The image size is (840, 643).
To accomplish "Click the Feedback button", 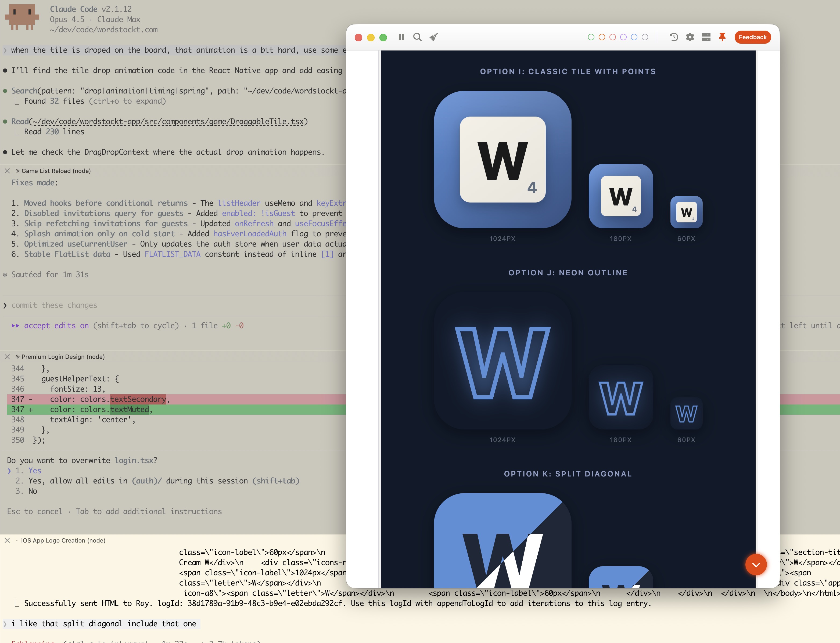I will (x=752, y=37).
